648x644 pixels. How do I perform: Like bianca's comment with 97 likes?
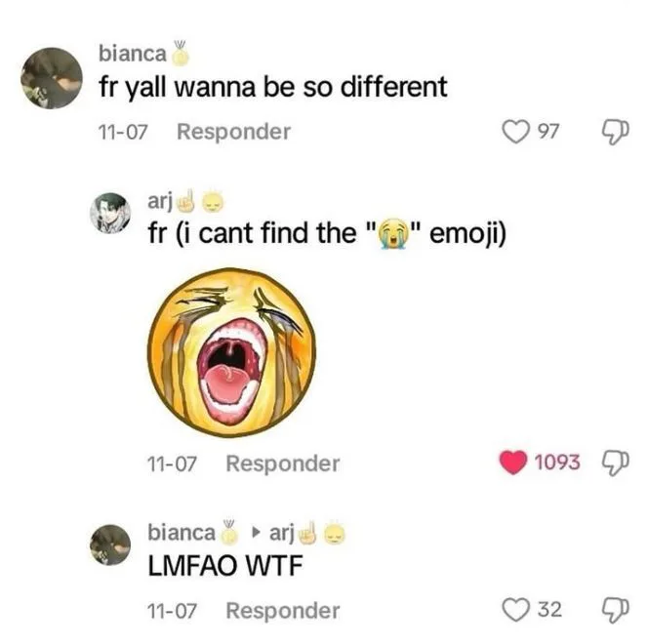point(515,132)
